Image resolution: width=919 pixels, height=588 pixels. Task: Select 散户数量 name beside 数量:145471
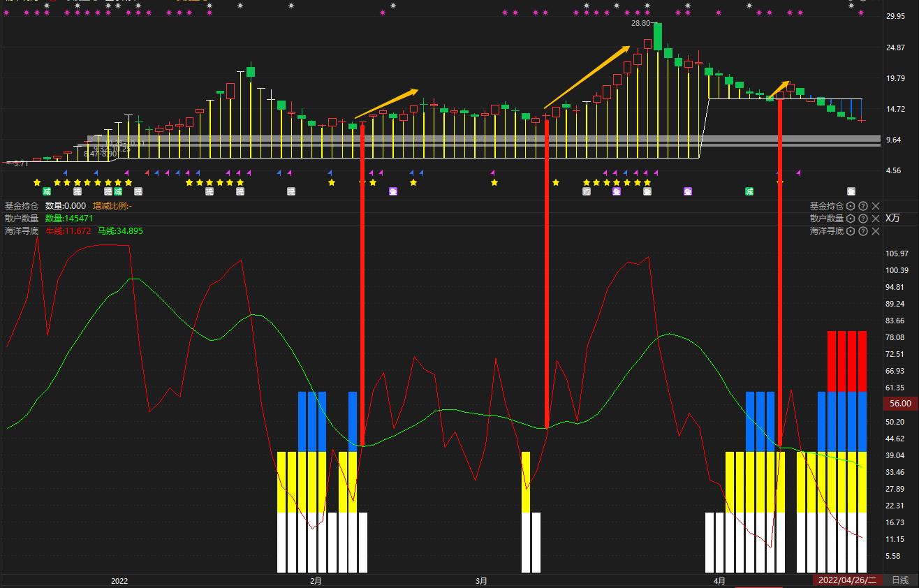[x=22, y=219]
